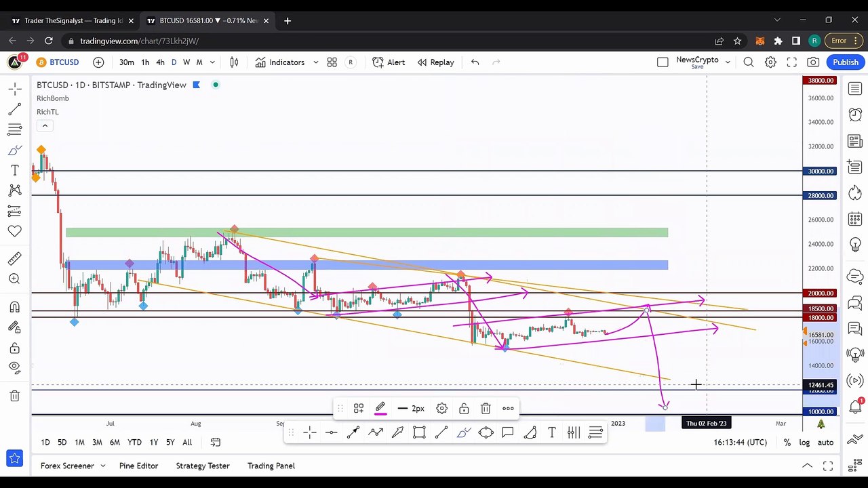
Task: Select the text annotation tool in left sidebar
Action: 14,170
